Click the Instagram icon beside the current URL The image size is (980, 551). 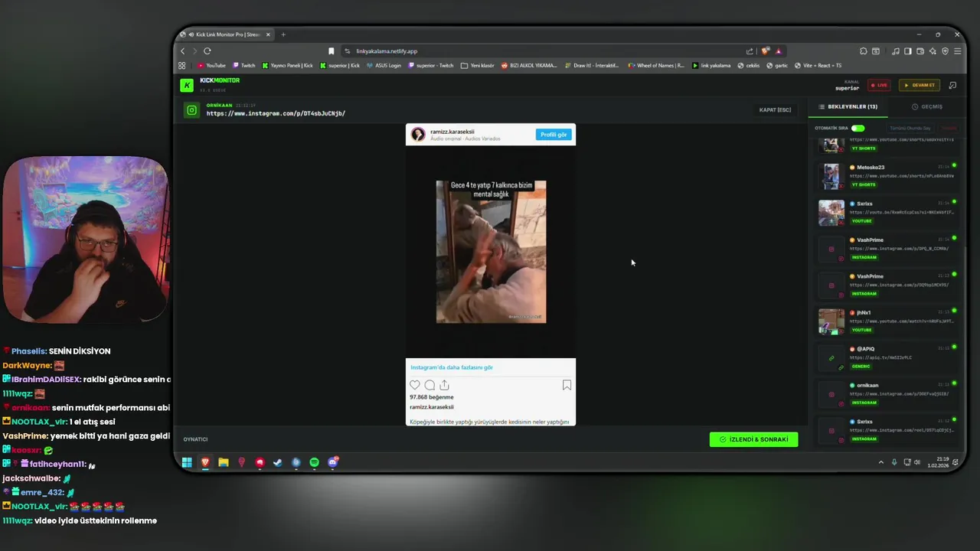click(191, 110)
